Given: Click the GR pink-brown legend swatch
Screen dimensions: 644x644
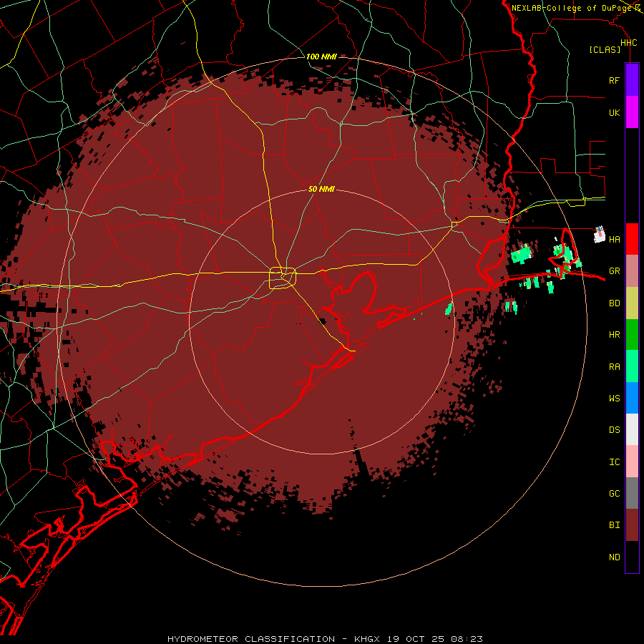Looking at the screenshot, I should pos(632,271).
